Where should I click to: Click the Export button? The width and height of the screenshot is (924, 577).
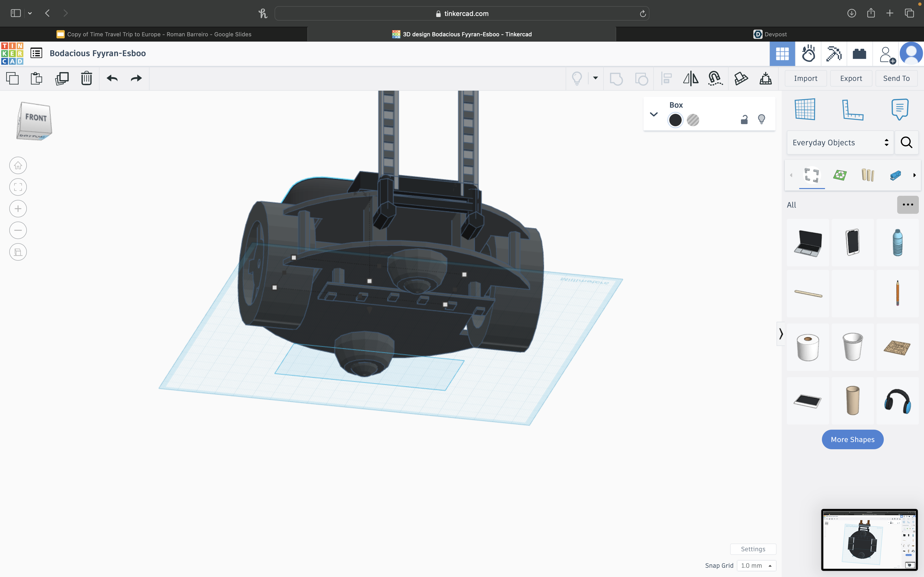[x=851, y=78]
